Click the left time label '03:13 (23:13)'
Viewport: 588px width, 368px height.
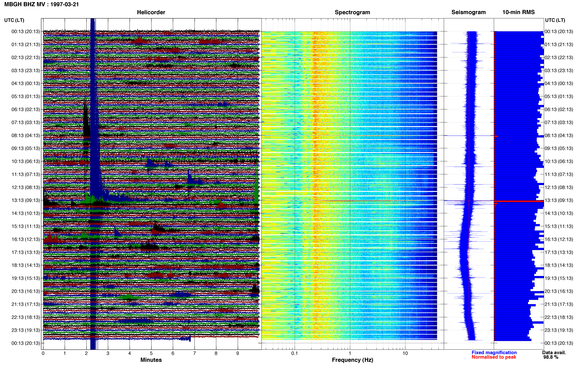[26, 71]
